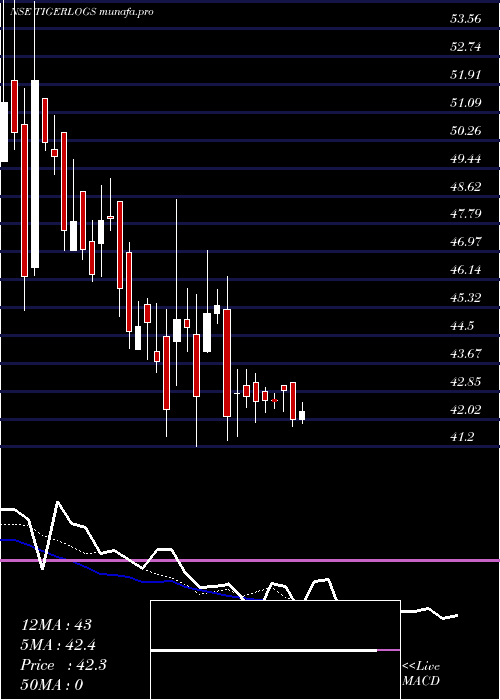Click the 49.44 price level label

(466, 158)
